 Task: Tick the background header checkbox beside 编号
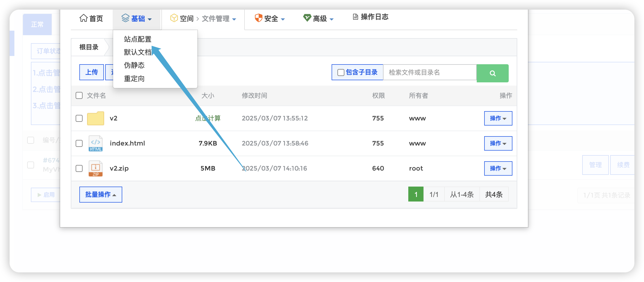pos(31,140)
